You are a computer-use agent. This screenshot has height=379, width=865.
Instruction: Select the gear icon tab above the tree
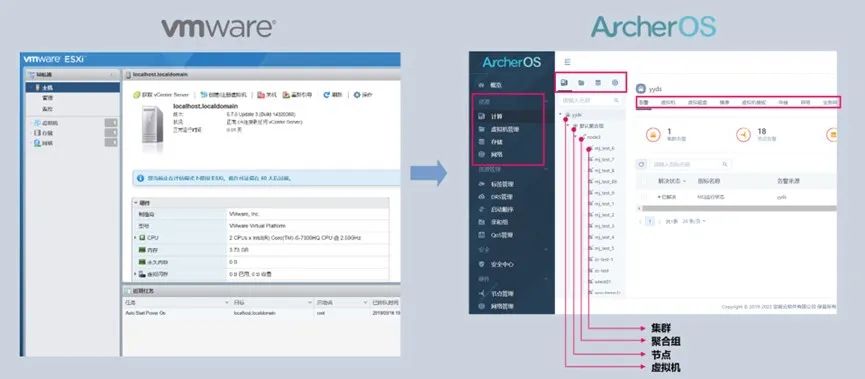(x=615, y=83)
